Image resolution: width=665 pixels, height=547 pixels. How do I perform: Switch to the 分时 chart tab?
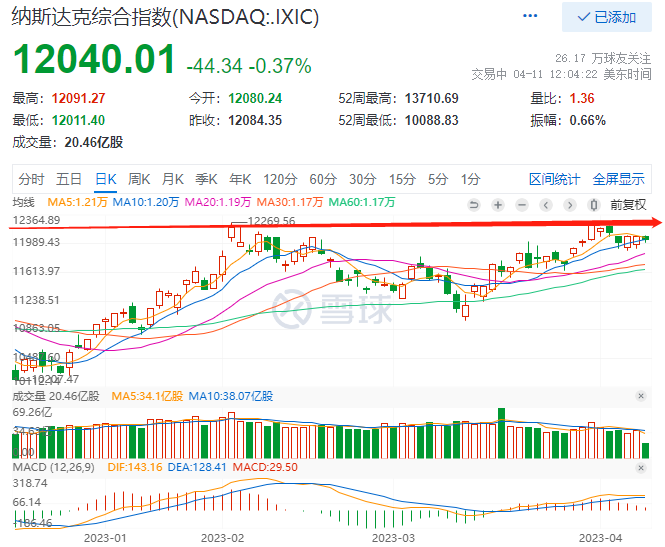(31, 179)
